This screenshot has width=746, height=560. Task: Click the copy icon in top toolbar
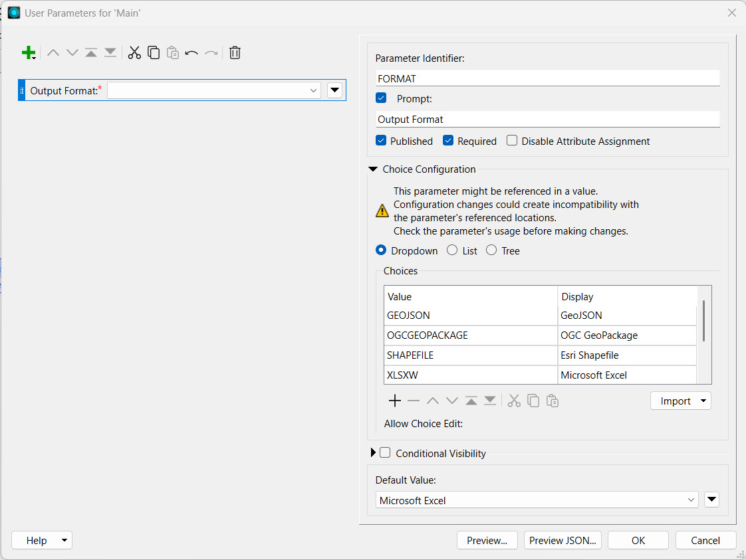click(154, 52)
